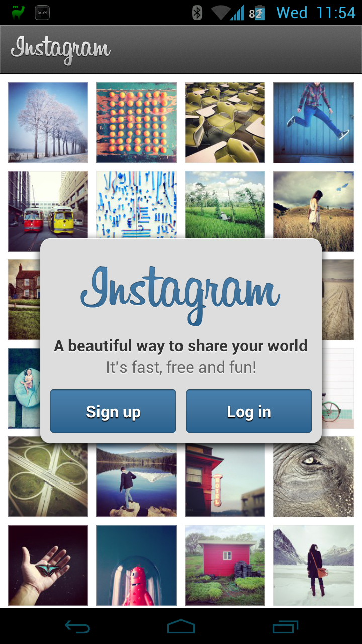
Task: Open the orange dots grid photo
Action: pos(137,123)
